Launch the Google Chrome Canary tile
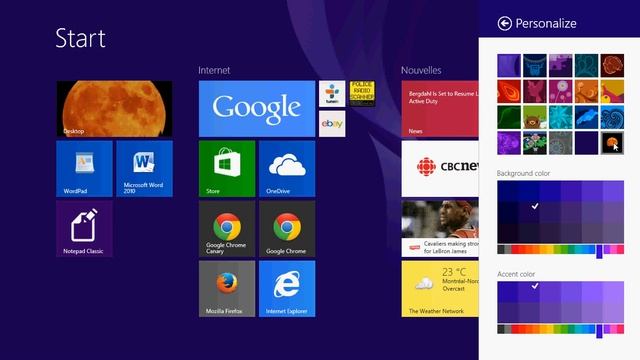 [227, 229]
